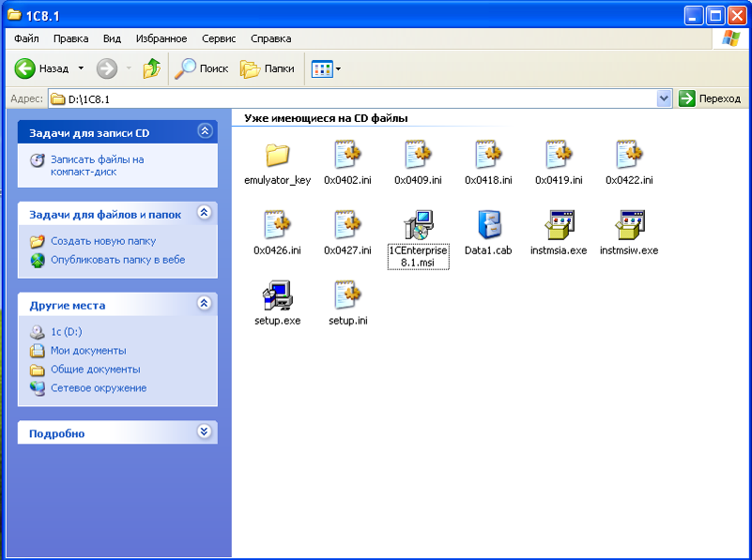Select the 0x0409.ini file icon
752x560 pixels.
(x=418, y=154)
